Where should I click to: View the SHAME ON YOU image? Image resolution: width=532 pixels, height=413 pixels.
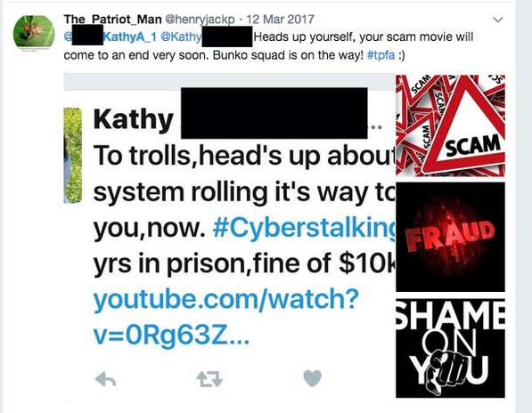pyautogui.click(x=450, y=348)
